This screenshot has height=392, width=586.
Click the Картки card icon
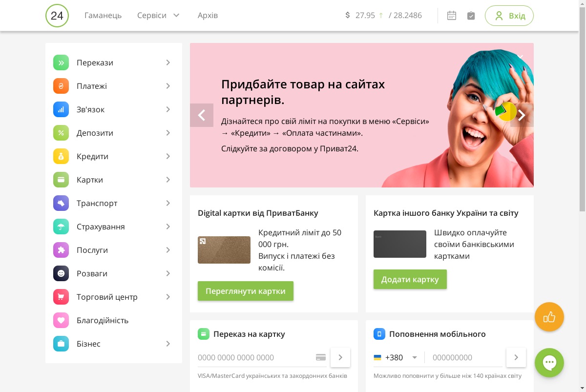tap(61, 180)
